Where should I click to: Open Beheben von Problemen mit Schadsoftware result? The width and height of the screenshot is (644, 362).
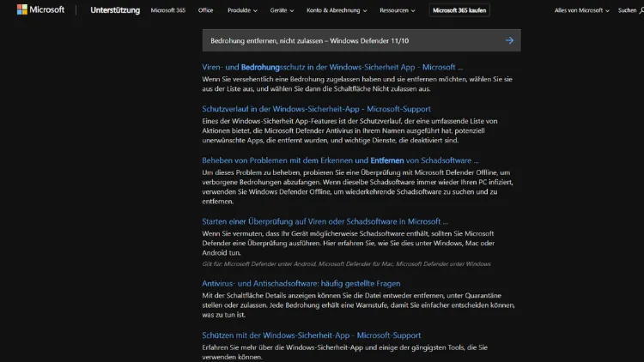[340, 160]
